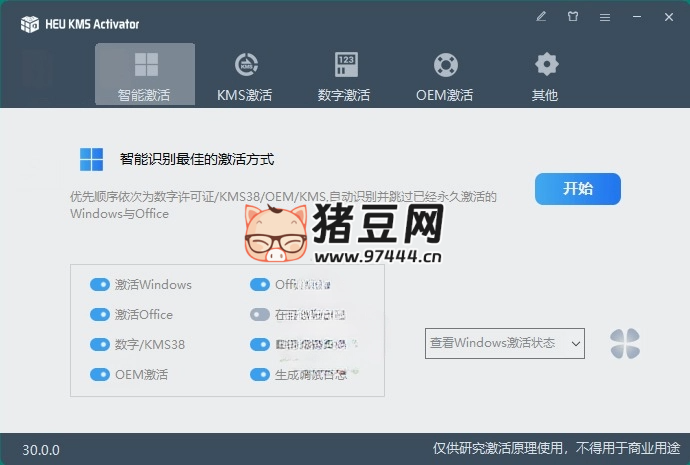Turn off the 数字/KMS38 switch
Image resolution: width=690 pixels, height=465 pixels.
(x=100, y=345)
